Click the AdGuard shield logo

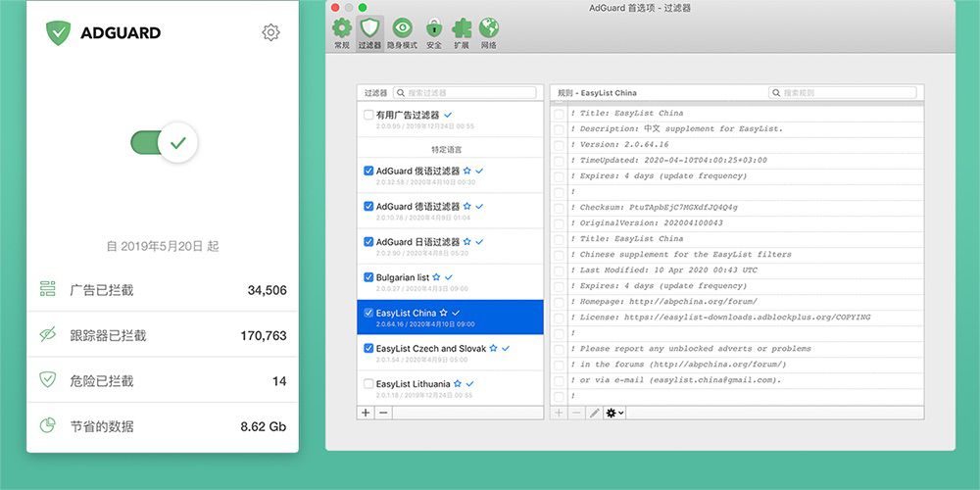pyautogui.click(x=58, y=32)
